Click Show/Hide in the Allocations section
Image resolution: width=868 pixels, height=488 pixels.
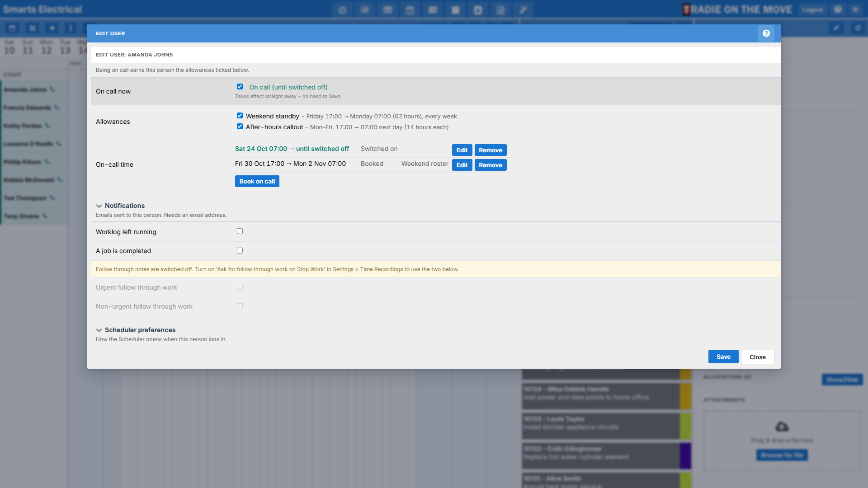click(842, 380)
